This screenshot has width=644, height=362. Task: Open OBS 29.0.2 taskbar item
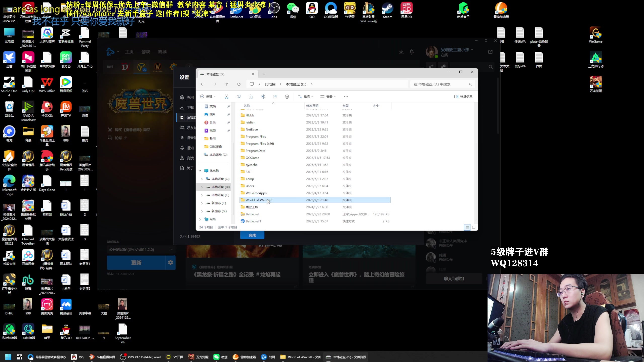140,357
